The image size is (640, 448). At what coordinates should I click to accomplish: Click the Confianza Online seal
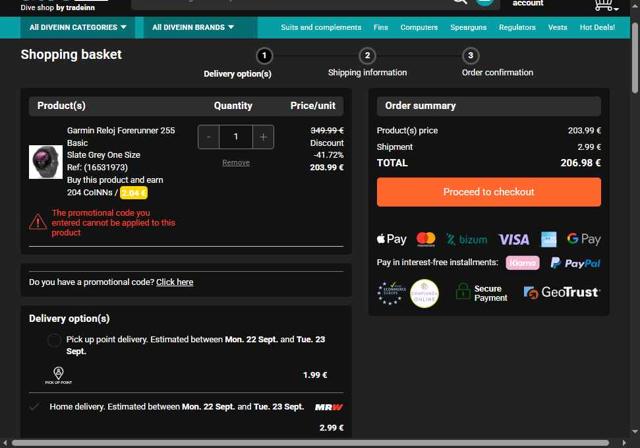coord(424,293)
